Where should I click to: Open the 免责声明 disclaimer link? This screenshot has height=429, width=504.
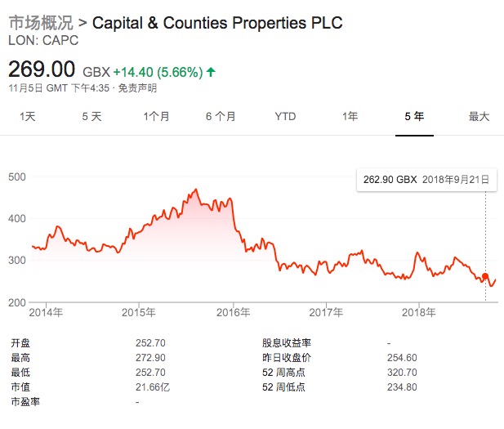[x=138, y=88]
